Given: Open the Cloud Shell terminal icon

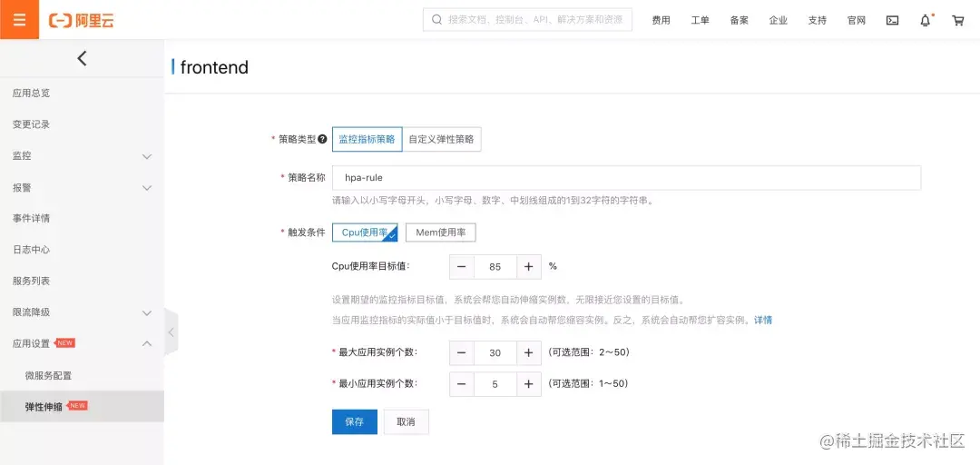Looking at the screenshot, I should click(x=893, y=20).
